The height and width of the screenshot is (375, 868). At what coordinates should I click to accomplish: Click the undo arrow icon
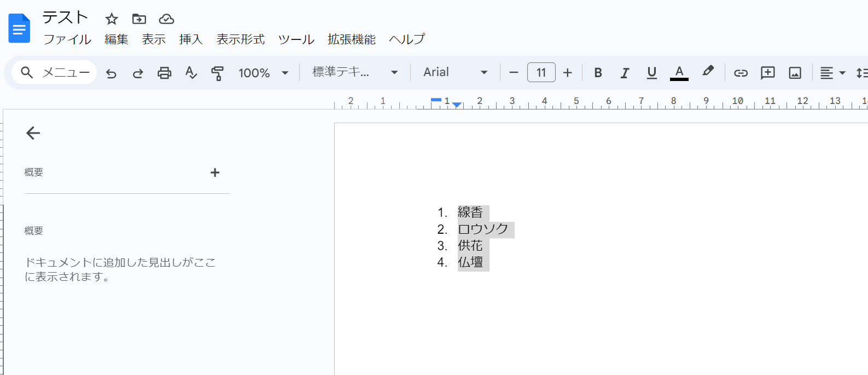coord(111,73)
